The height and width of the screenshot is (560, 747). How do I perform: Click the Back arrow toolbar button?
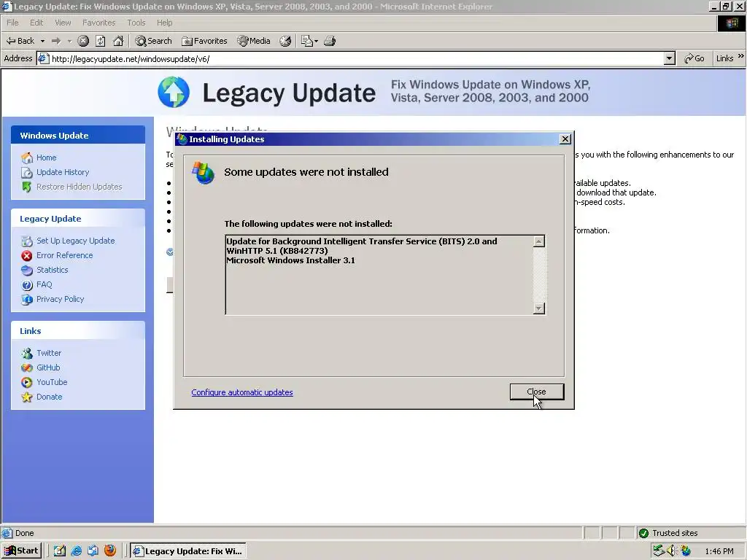coord(20,41)
